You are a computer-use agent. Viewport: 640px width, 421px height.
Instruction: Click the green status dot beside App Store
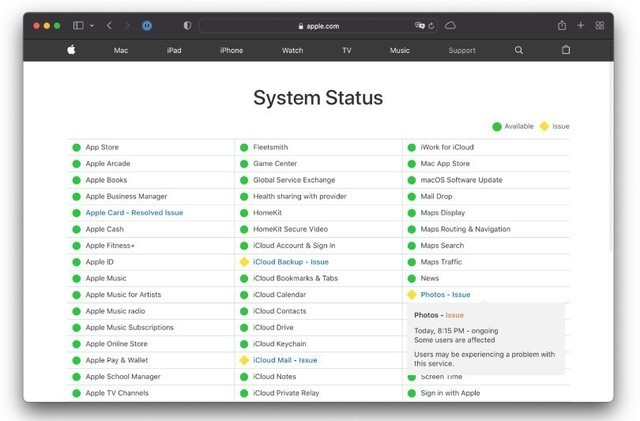(76, 147)
